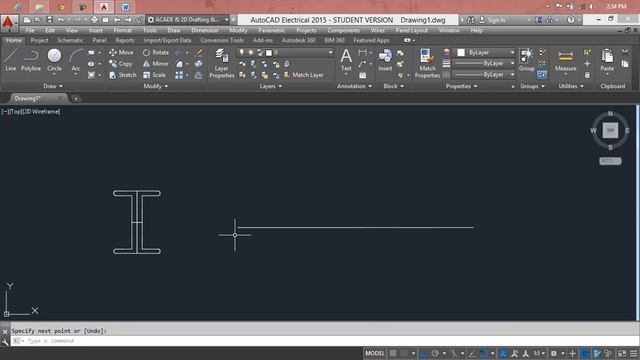This screenshot has height=360, width=640.
Task: Toggle layer freeze sun icon
Action: [x=251, y=52]
